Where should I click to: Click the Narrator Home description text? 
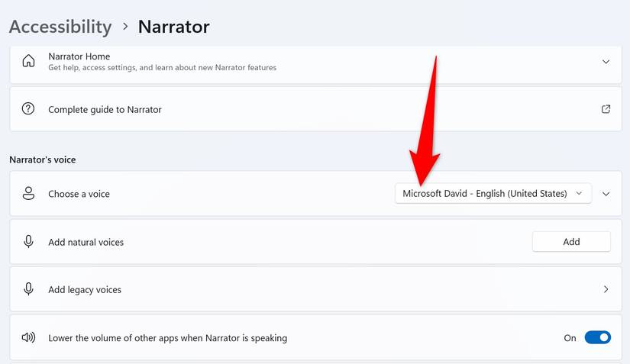[162, 68]
